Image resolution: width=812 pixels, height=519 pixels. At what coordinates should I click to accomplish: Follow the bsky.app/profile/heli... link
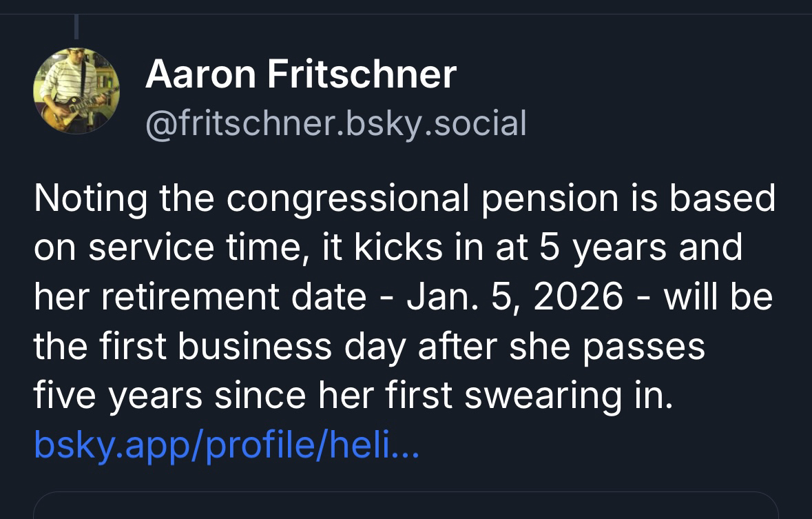coord(226,447)
